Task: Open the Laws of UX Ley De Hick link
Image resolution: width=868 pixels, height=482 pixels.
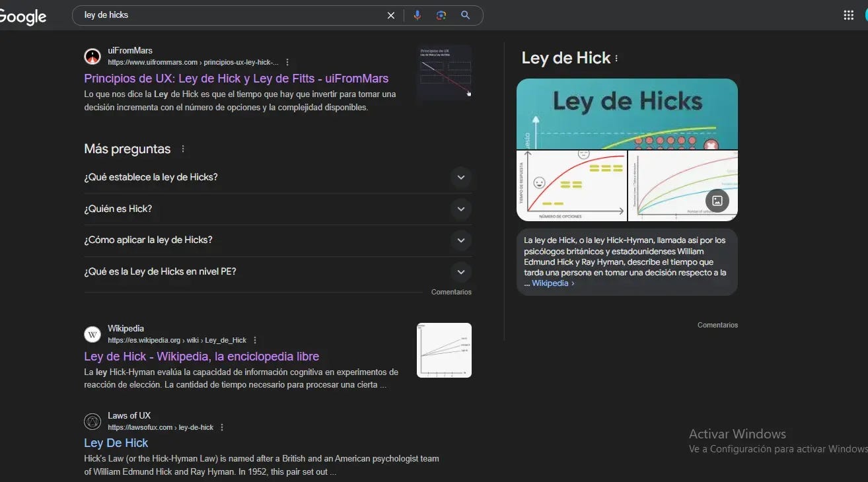Action: pos(116,443)
